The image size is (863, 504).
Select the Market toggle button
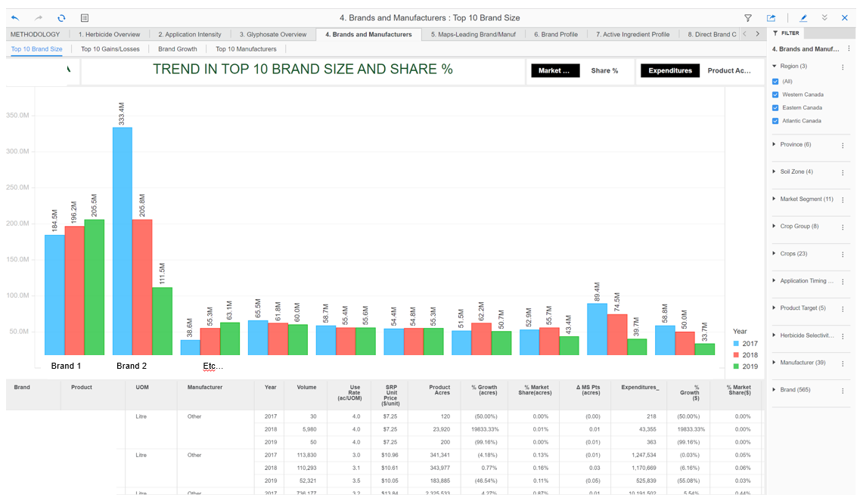tap(555, 70)
